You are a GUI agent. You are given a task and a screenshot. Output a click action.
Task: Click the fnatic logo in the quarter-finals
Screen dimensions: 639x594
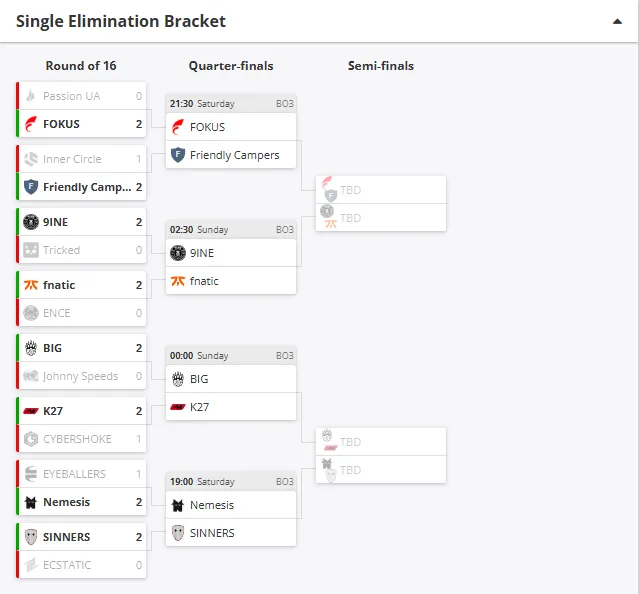coord(178,281)
